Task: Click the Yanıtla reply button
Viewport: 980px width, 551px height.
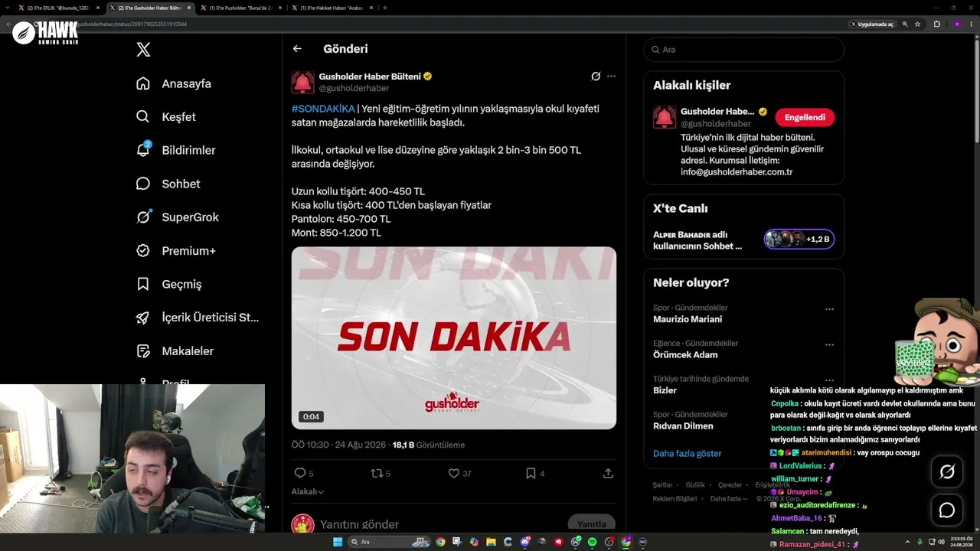Action: point(591,524)
